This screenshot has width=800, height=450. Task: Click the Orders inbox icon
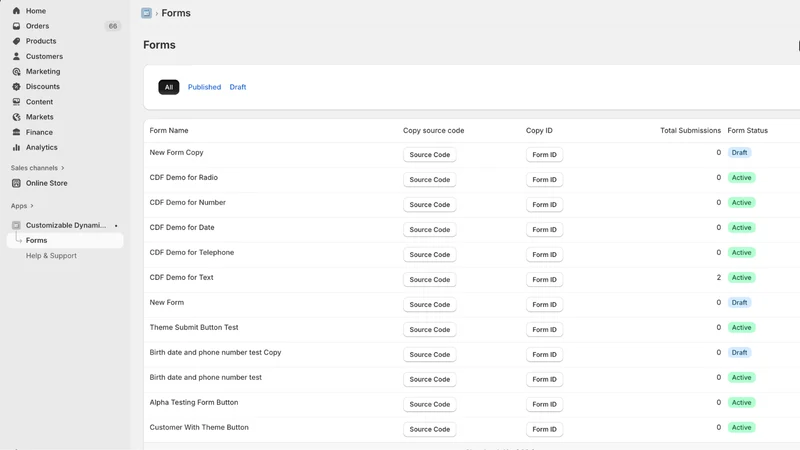(x=16, y=26)
